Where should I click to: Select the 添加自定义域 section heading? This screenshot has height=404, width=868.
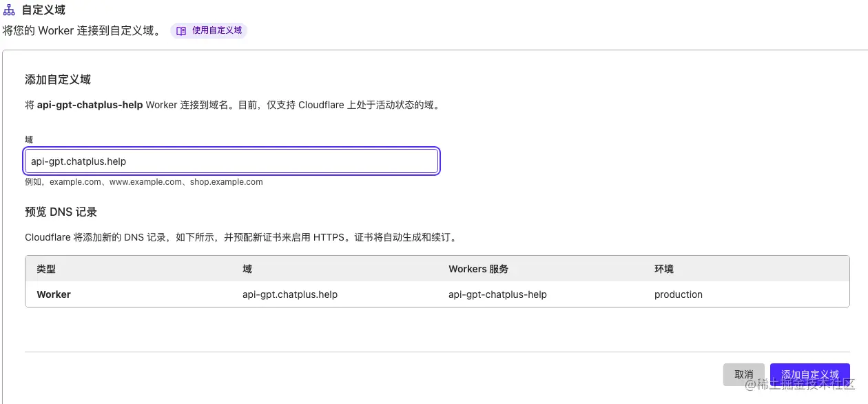click(58, 80)
